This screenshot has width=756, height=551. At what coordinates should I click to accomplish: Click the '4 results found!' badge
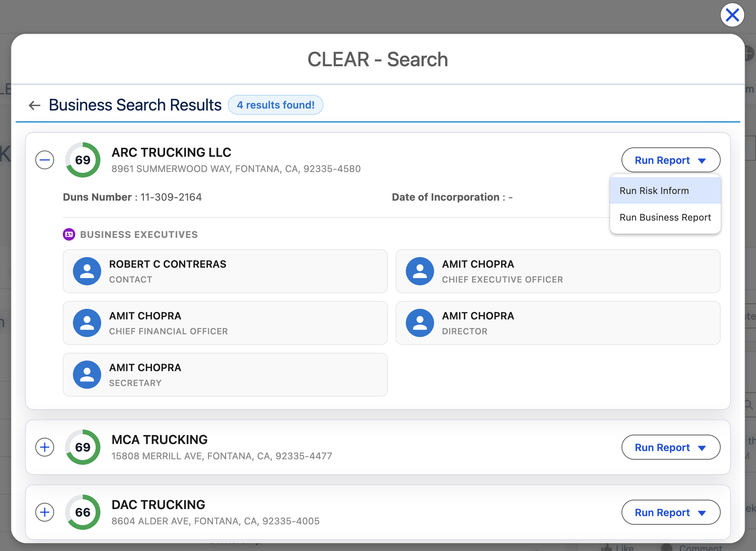(276, 105)
